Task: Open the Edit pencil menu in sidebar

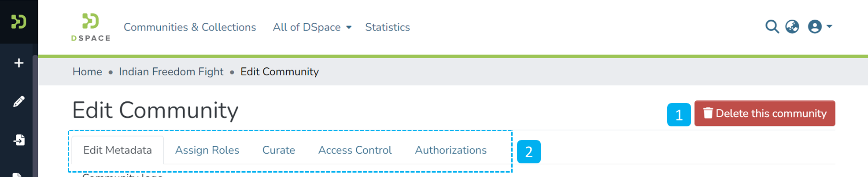Action: pos(18,102)
